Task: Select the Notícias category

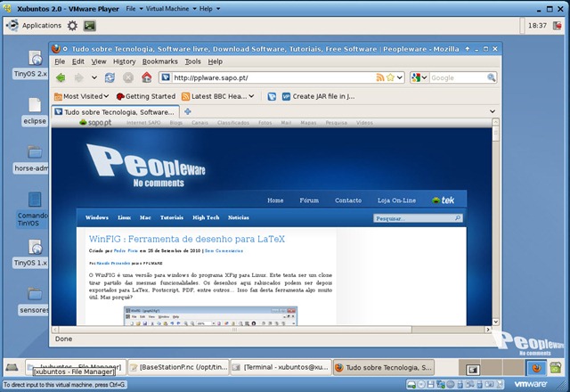Action: [x=239, y=217]
